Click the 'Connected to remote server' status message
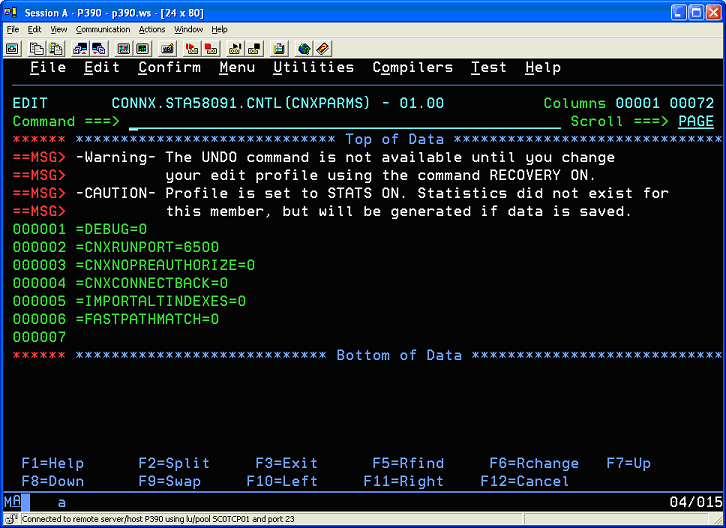726x528 pixels. click(158, 519)
